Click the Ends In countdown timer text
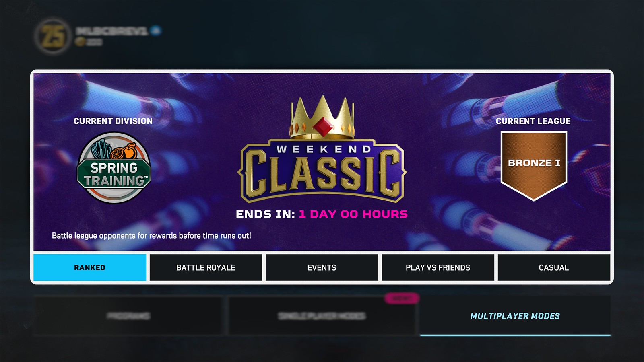 point(322,214)
